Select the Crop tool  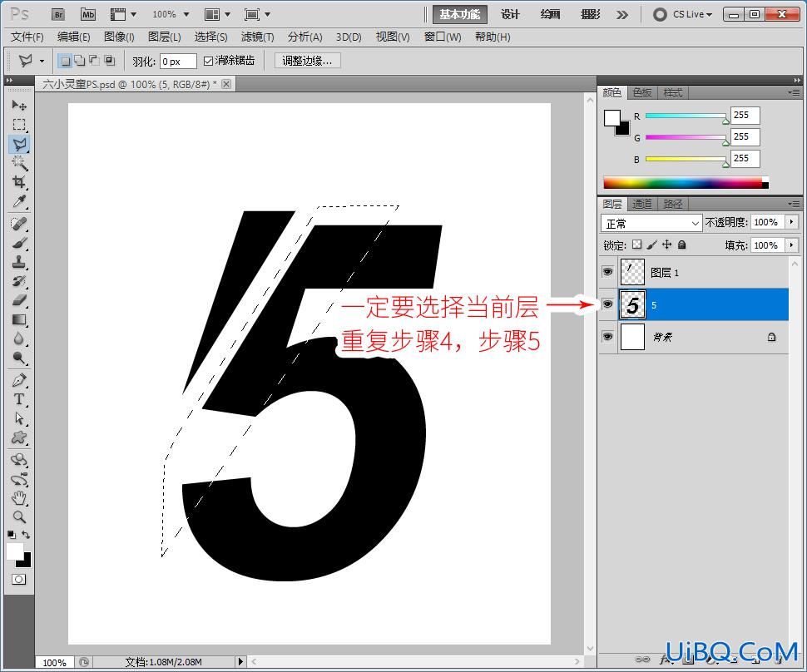19,182
